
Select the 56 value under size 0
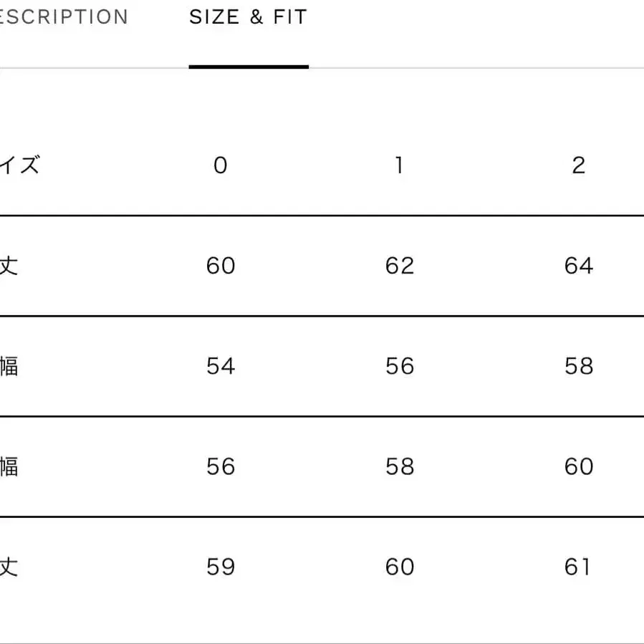point(221,466)
